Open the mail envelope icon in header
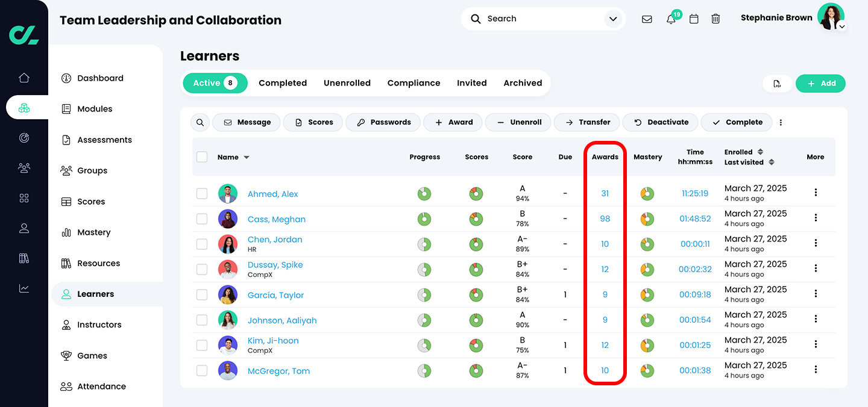Screen dimensions: 868x407 [x=647, y=19]
